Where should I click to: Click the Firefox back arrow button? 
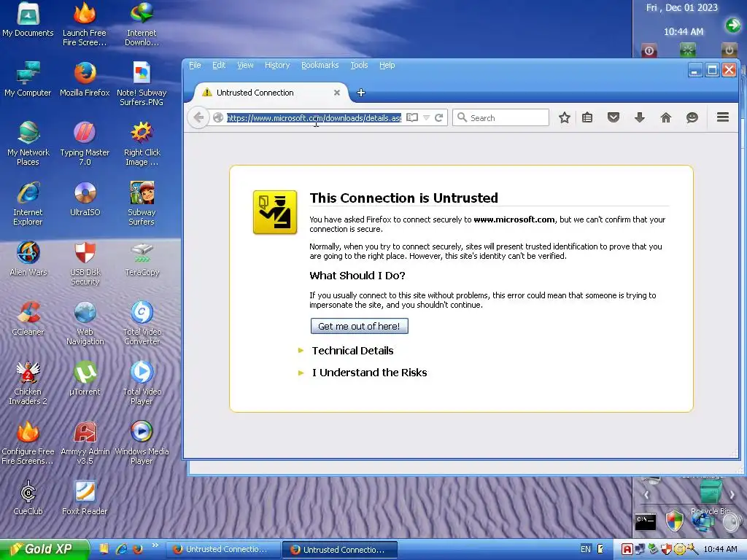pos(198,117)
